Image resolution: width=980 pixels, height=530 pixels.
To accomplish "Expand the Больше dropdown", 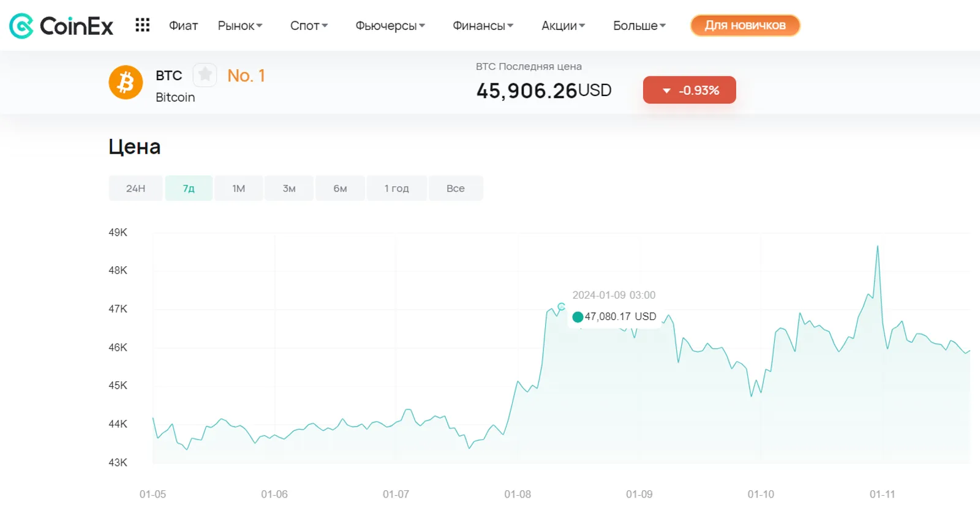I will (639, 26).
